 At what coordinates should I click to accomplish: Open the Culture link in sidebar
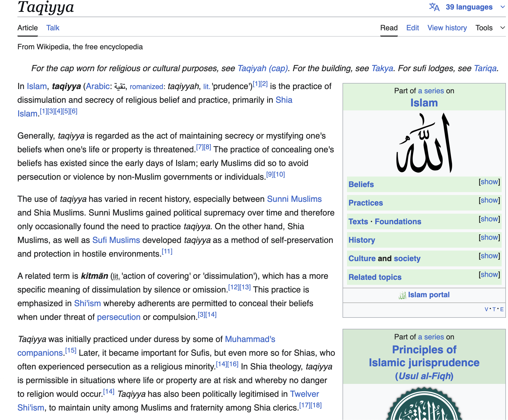coord(362,258)
